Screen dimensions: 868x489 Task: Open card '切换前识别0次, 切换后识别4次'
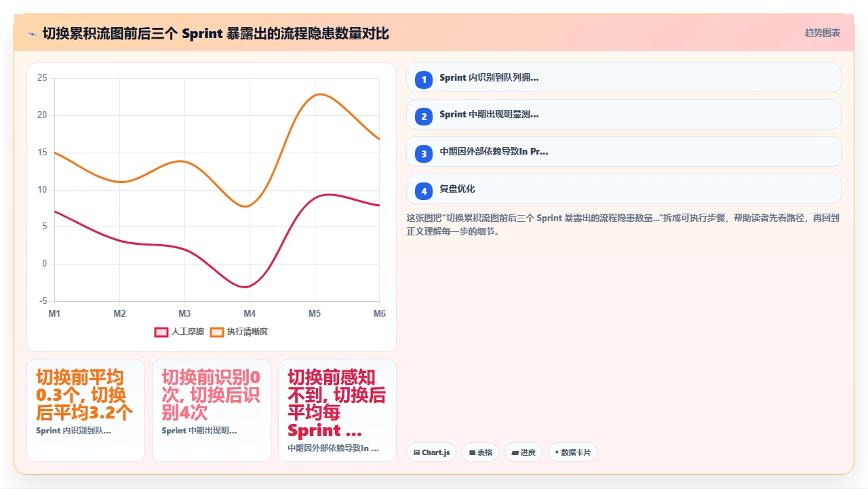click(x=212, y=410)
